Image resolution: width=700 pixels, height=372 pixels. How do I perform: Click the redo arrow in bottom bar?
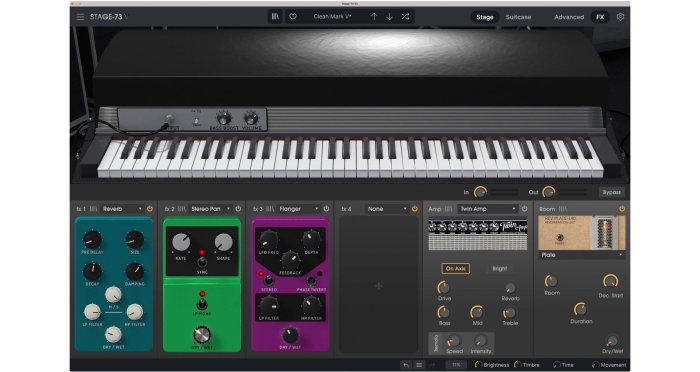coord(432,365)
